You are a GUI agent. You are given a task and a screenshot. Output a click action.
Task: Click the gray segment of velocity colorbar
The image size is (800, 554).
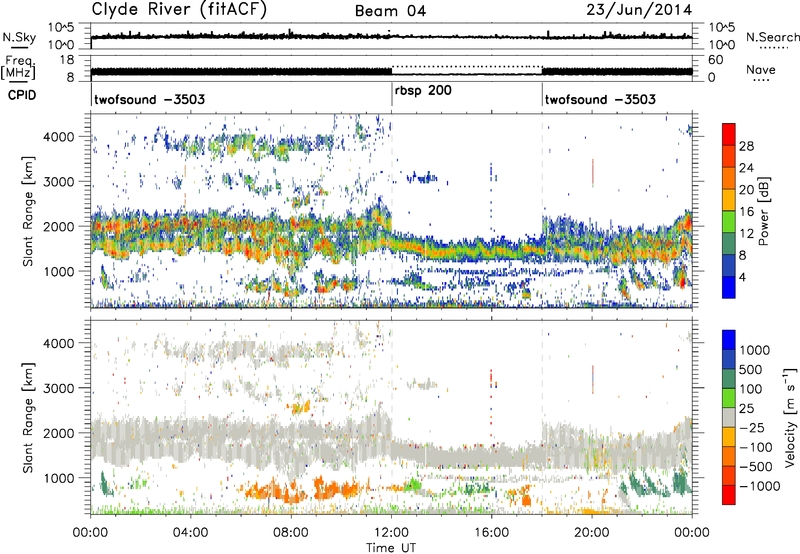coord(729,417)
